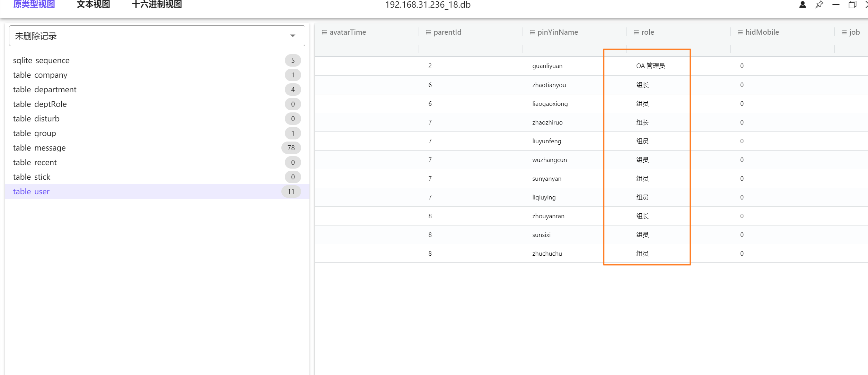Open the 未删除记录 record filter dropdown
This screenshot has height=375, width=868.
[157, 36]
